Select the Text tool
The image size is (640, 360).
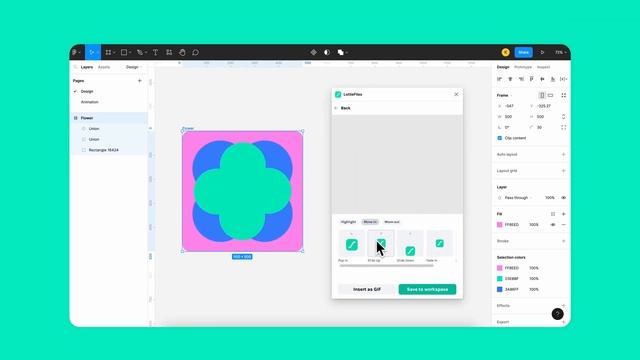pos(156,52)
